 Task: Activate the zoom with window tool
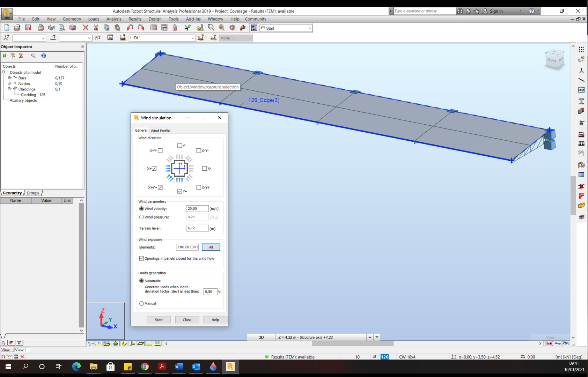click(211, 27)
